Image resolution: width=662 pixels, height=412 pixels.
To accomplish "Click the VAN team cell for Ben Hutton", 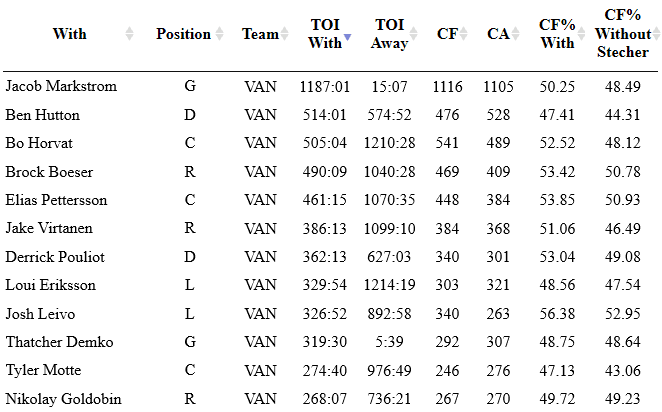I will click(260, 115).
